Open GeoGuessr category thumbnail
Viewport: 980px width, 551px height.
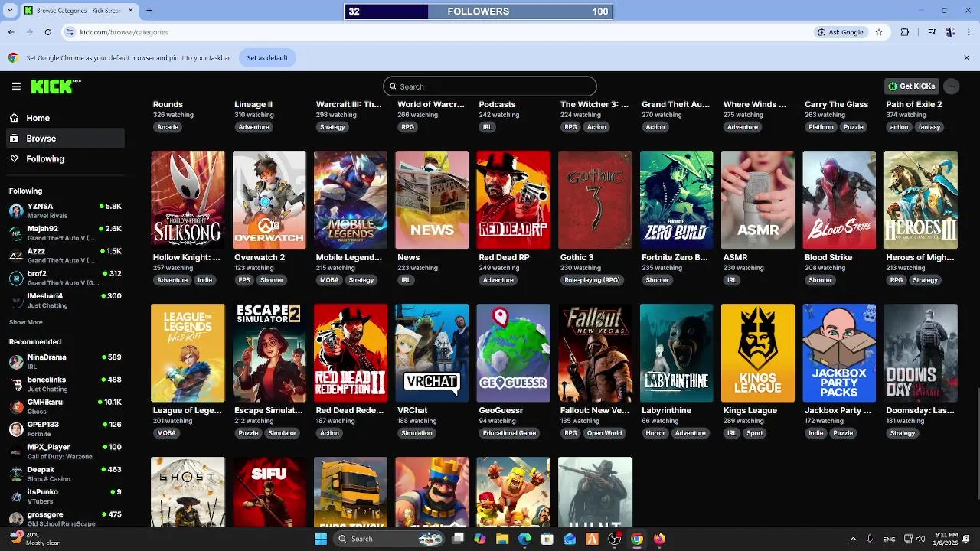[x=513, y=353]
